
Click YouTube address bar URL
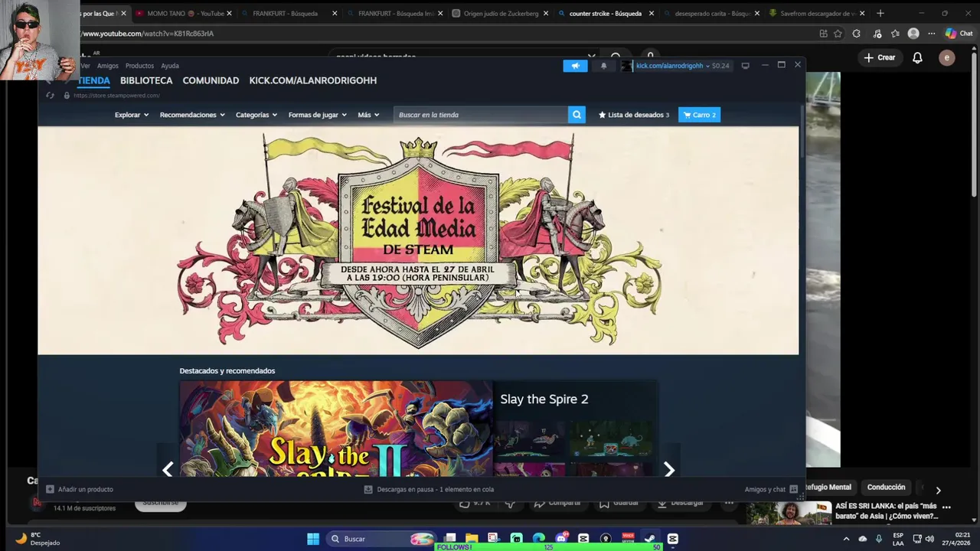[x=148, y=34]
